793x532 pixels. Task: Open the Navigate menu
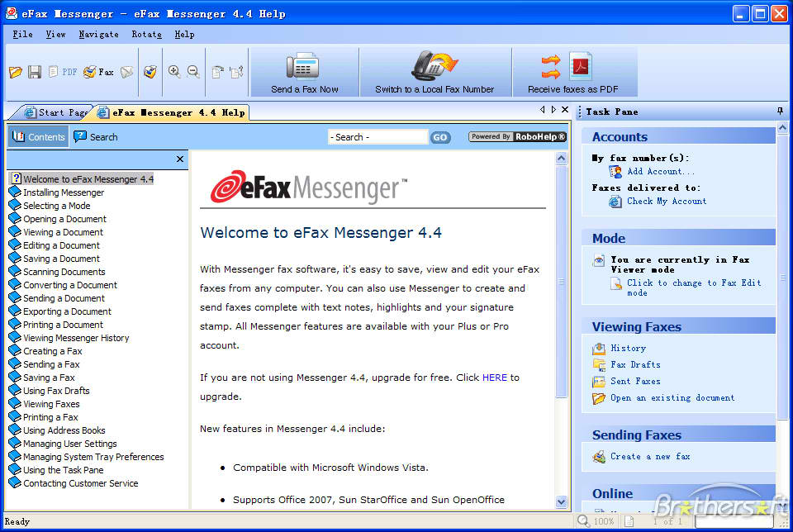point(98,35)
